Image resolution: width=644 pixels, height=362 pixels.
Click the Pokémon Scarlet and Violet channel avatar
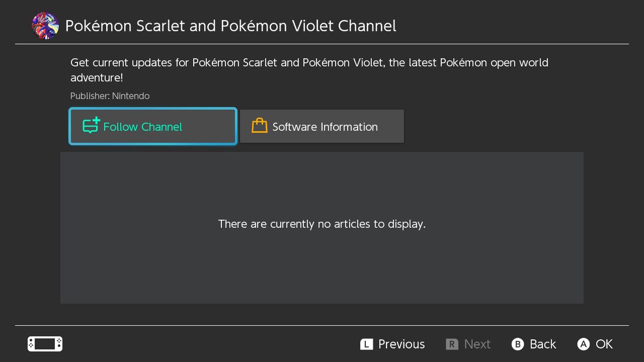45,26
